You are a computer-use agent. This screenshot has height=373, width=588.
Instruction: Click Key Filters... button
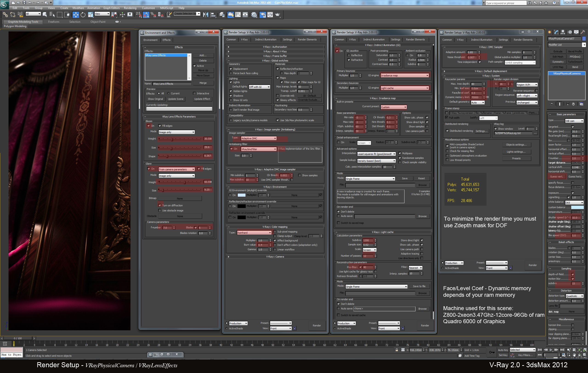pos(526,355)
